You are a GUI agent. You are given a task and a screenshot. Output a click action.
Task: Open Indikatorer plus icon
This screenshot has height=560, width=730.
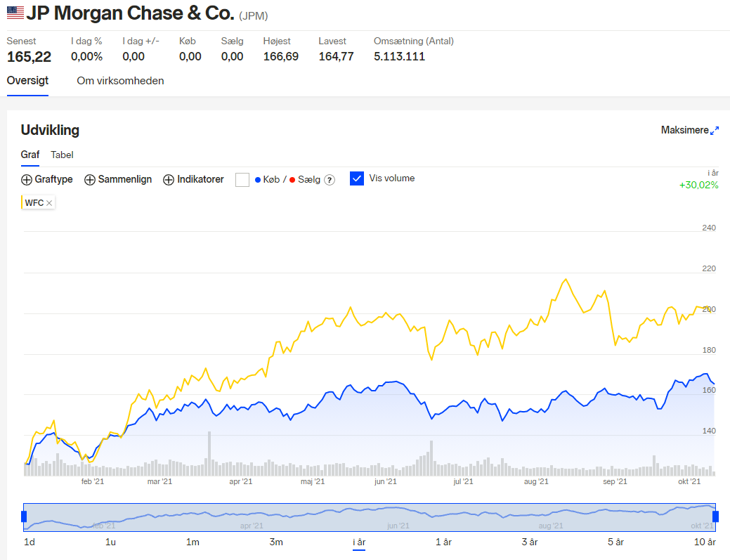(x=169, y=180)
